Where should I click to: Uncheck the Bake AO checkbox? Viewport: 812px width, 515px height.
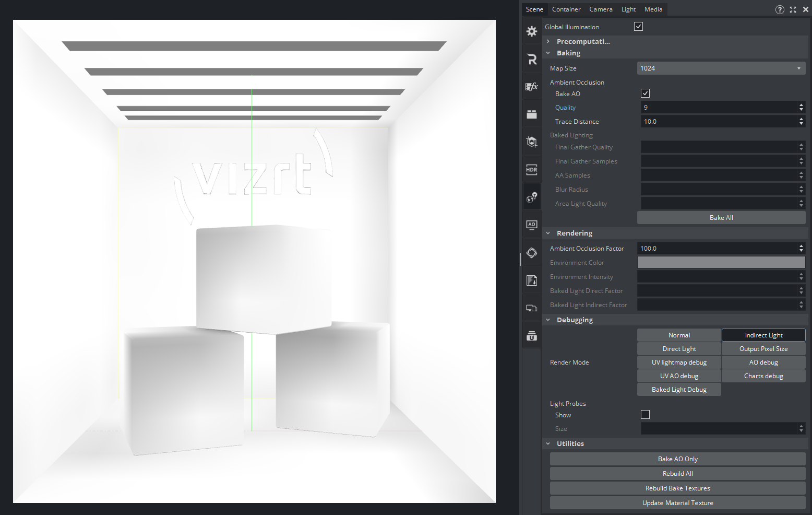tap(645, 93)
